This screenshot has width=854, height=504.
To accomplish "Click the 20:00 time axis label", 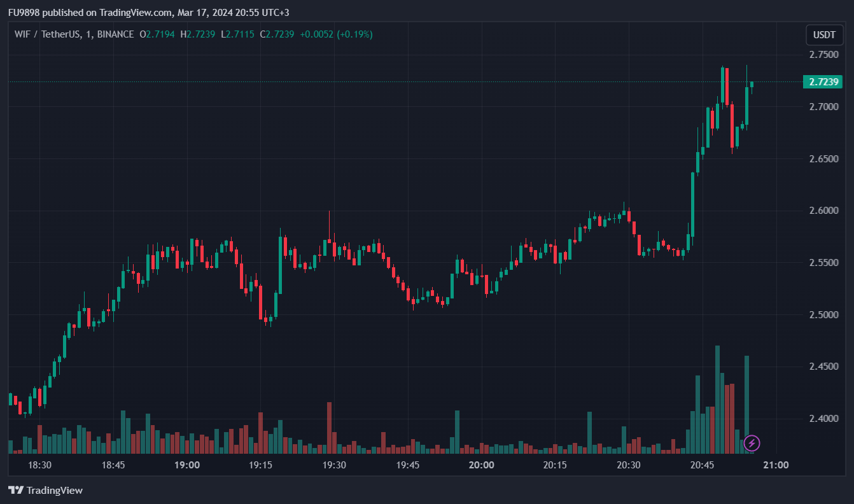I will (x=481, y=465).
